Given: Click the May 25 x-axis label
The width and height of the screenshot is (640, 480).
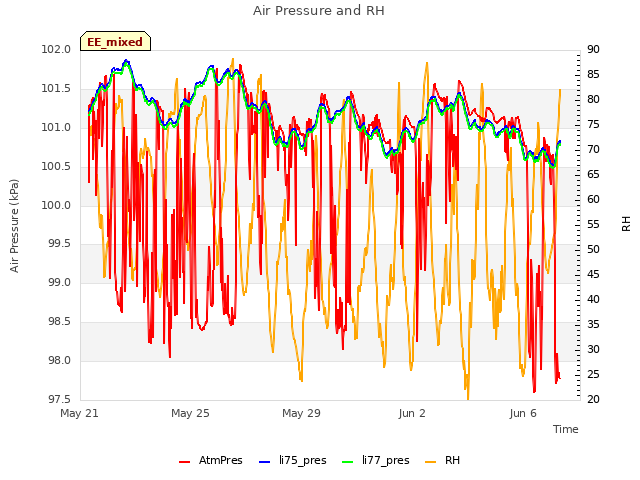Looking at the screenshot, I should (x=190, y=413).
